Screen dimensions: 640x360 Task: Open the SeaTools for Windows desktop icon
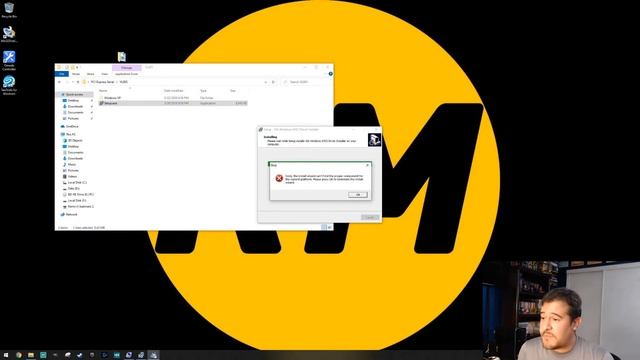pyautogui.click(x=9, y=85)
